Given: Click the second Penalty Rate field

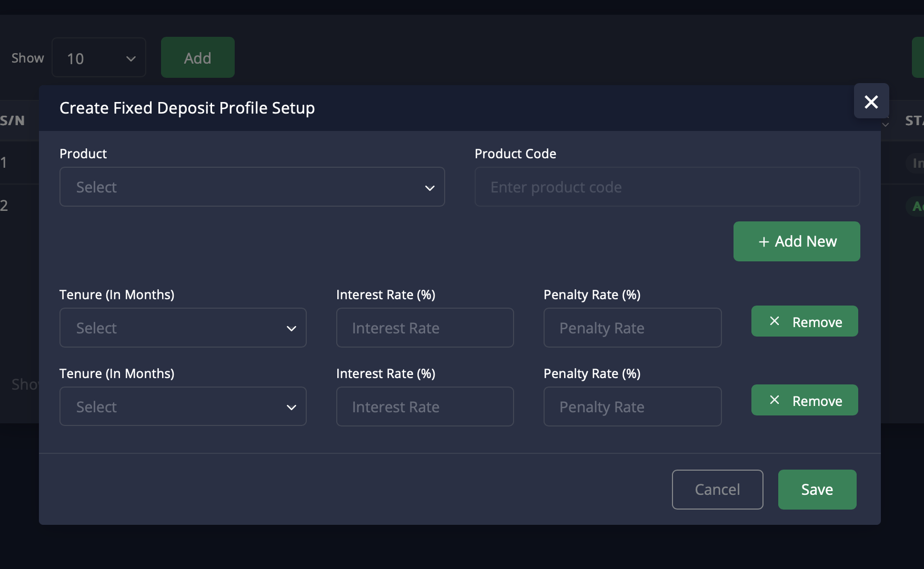Looking at the screenshot, I should tap(632, 407).
